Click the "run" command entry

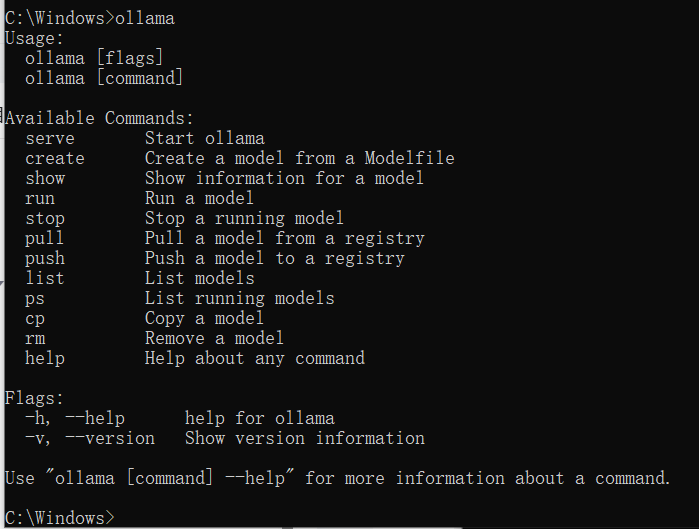(40, 198)
